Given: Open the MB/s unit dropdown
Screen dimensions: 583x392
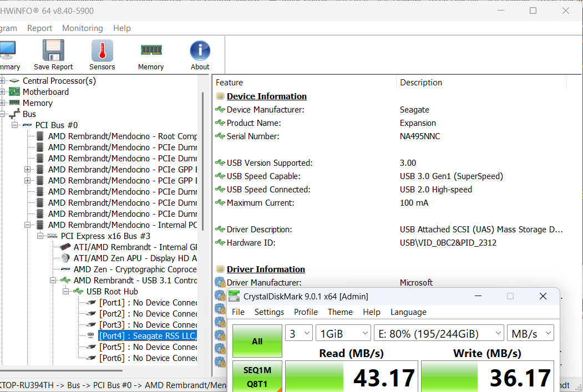Looking at the screenshot, I should pyautogui.click(x=530, y=333).
